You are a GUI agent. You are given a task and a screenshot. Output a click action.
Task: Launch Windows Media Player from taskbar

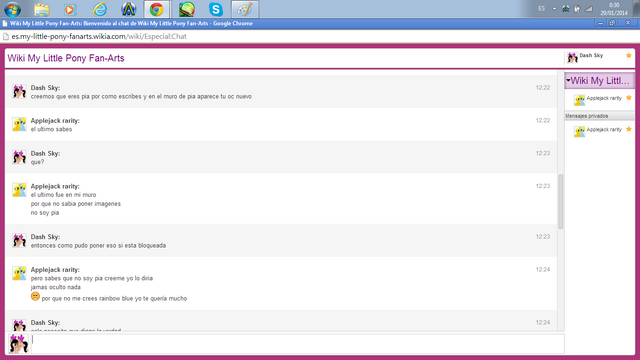pos(70,9)
